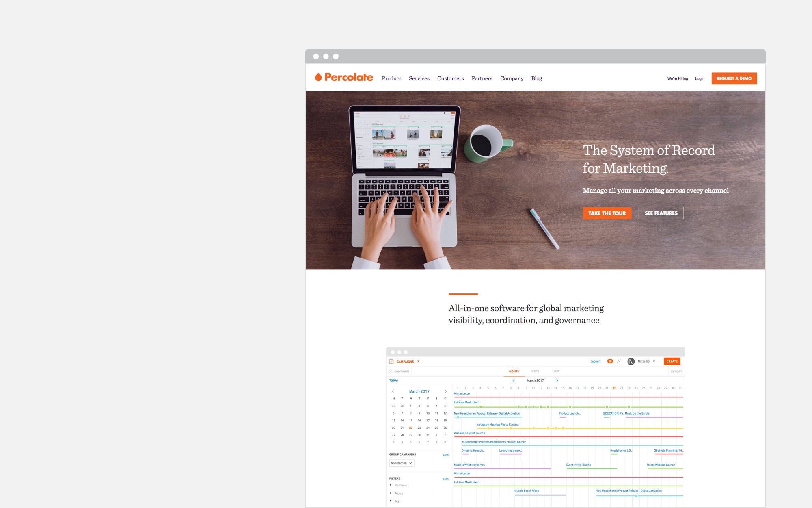Open the Notes Wireless Launch campaign
The image size is (812, 508).
(x=661, y=465)
